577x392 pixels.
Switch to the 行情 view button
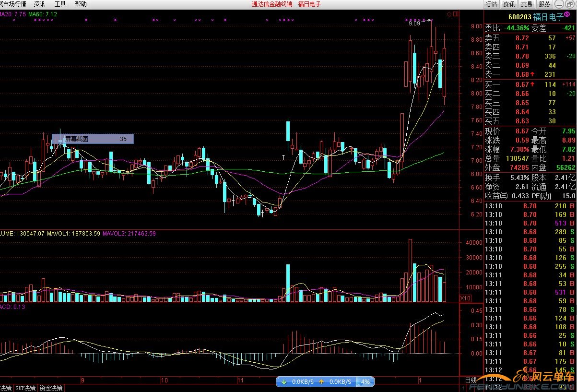491,4
